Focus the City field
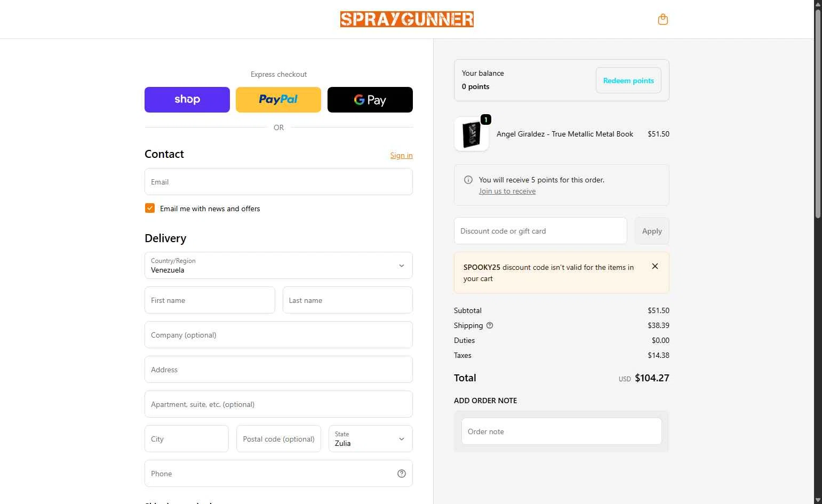This screenshot has height=504, width=822. 187,439
